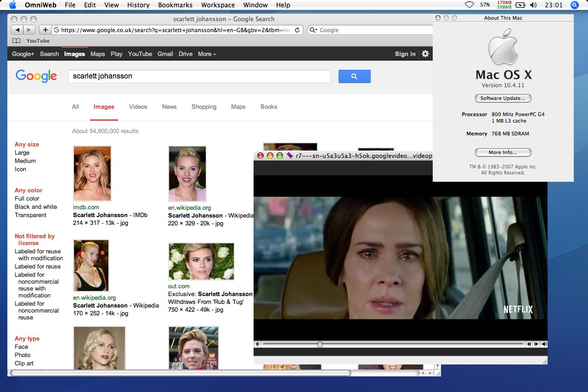The width and height of the screenshot is (588, 392).
Task: Click the toolbar Google search field
Action: pos(369,30)
